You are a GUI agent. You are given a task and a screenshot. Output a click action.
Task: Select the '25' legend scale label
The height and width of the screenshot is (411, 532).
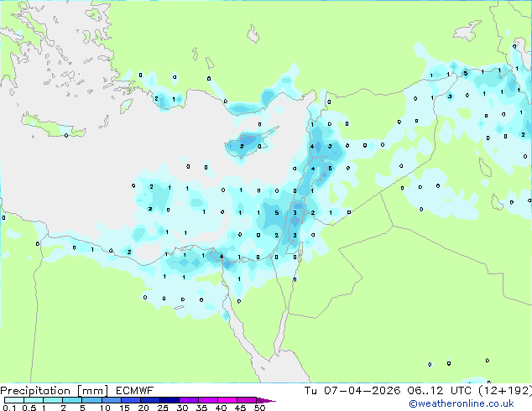tap(163, 408)
